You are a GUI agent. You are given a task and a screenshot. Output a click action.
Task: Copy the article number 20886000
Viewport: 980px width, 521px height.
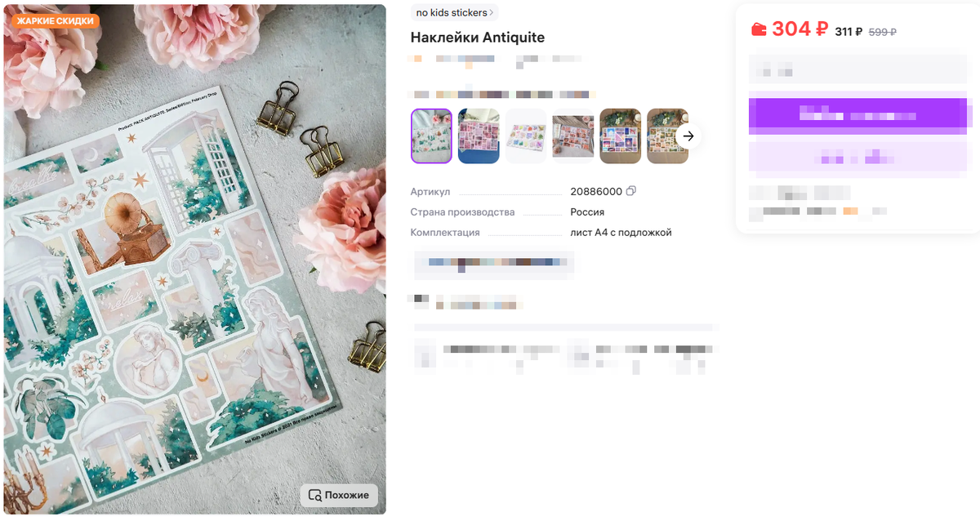(630, 191)
